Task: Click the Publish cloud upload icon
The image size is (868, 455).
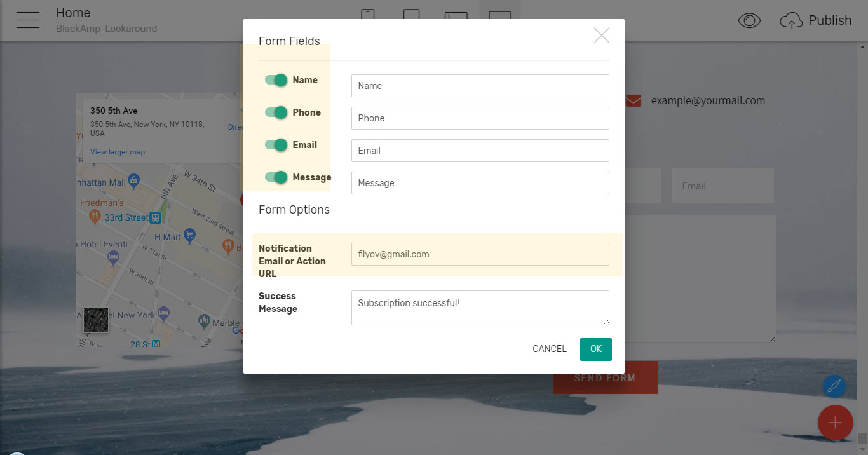Action: pyautogui.click(x=790, y=21)
